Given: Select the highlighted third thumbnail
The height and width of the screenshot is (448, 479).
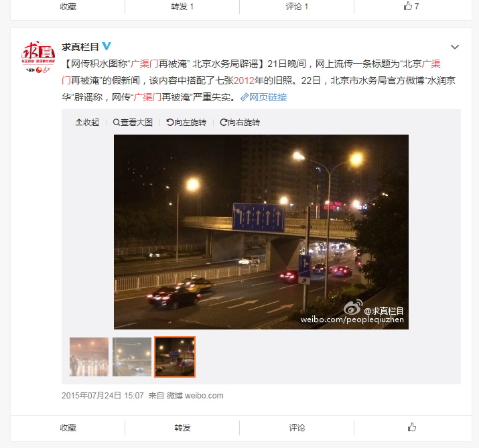Looking at the screenshot, I should click(x=175, y=357).
